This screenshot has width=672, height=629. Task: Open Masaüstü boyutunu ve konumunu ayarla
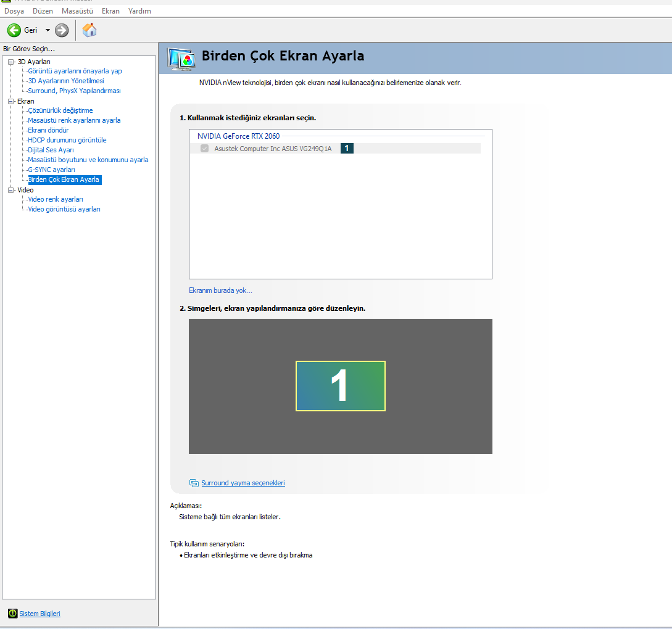(x=88, y=160)
